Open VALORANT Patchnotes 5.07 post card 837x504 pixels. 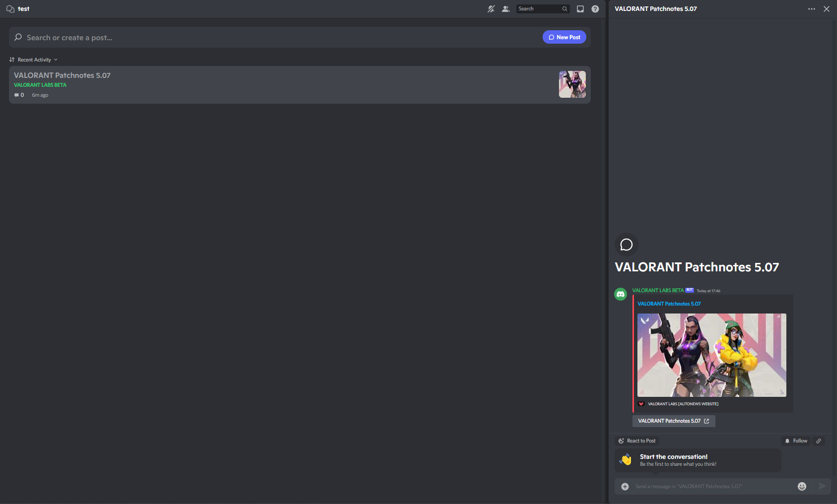pyautogui.click(x=299, y=85)
